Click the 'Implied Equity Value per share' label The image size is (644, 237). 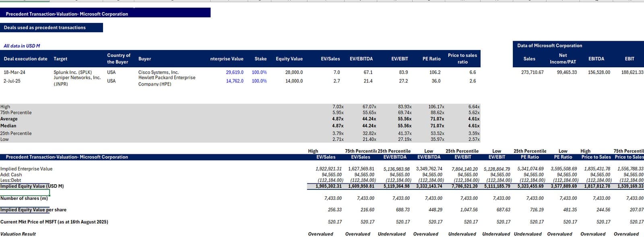point(33,210)
